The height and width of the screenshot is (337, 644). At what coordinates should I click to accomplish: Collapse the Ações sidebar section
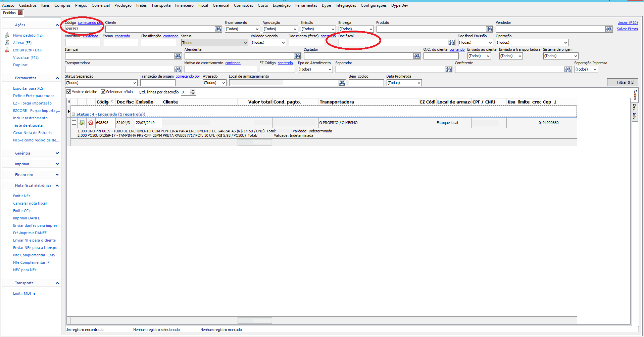tap(57, 25)
